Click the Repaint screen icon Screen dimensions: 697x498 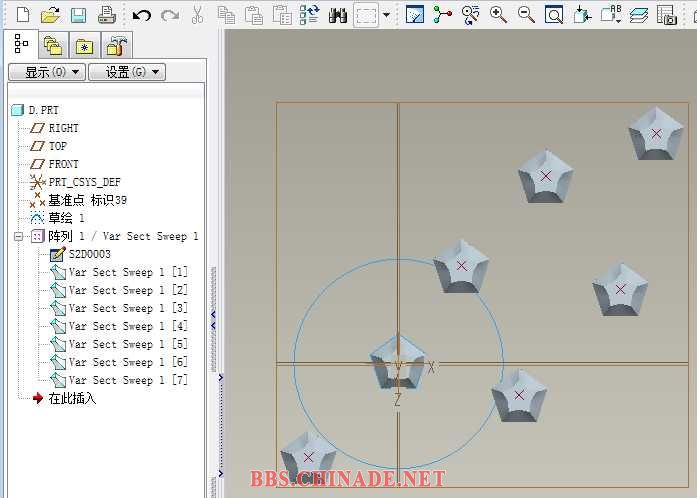pos(415,15)
